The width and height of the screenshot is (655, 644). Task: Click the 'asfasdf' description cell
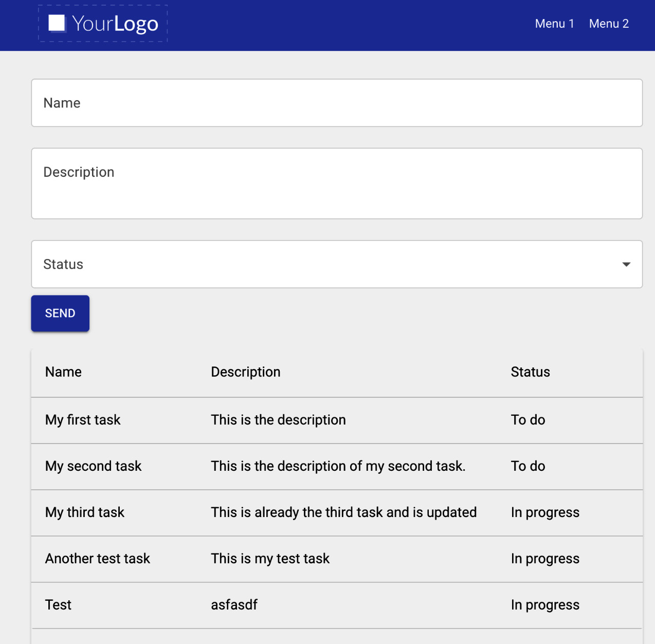234,605
